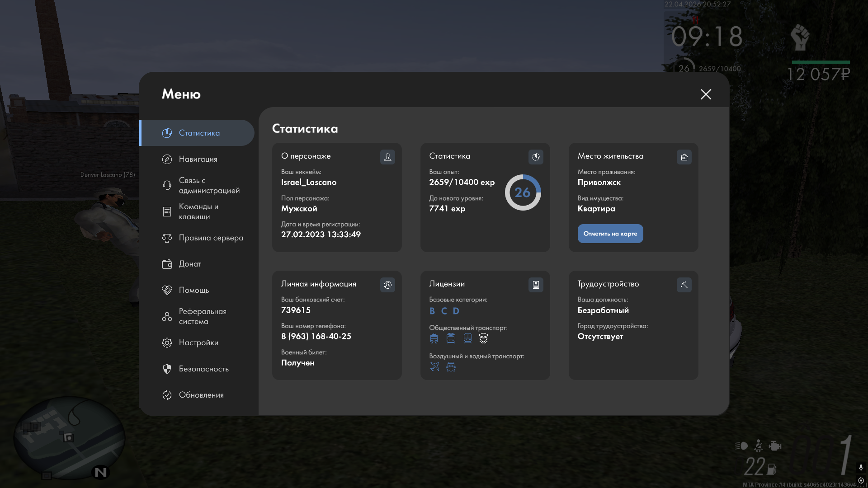This screenshot has width=868, height=488.
Task: Click the airplane license icon
Action: pyautogui.click(x=434, y=367)
